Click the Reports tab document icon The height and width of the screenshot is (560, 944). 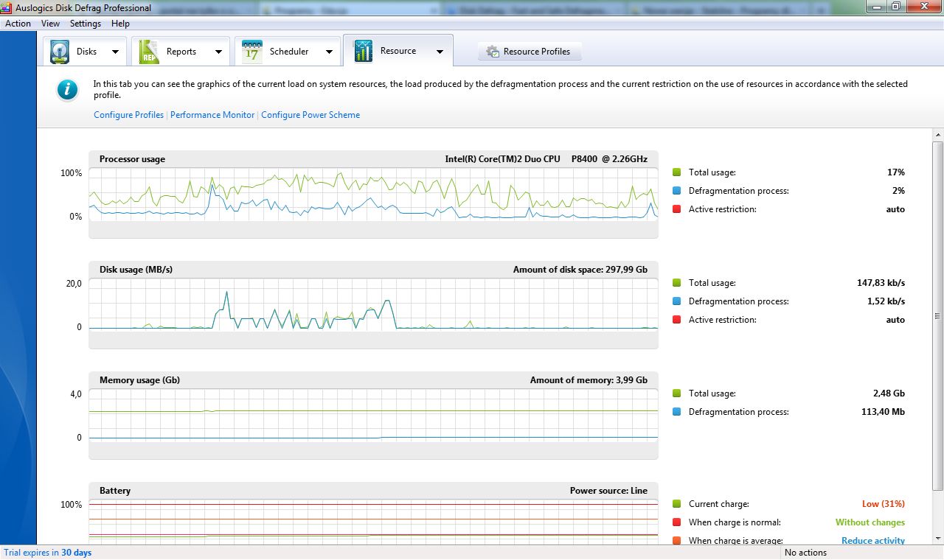(149, 52)
